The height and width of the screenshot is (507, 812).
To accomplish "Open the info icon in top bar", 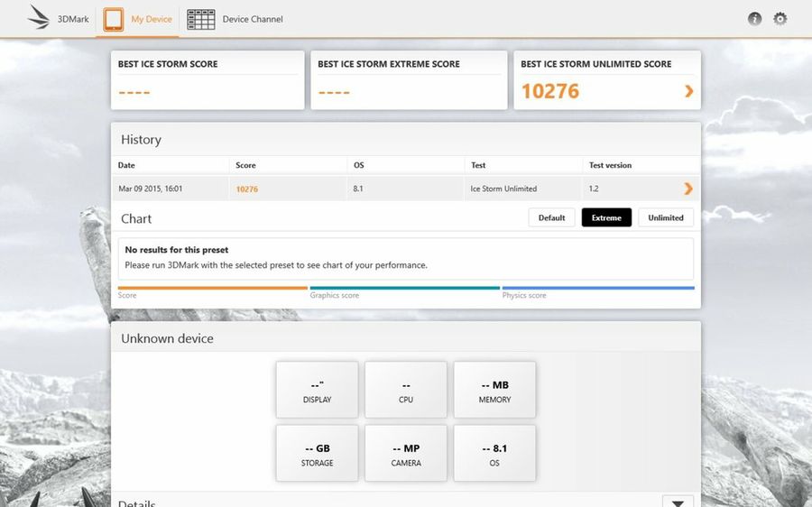I will click(754, 19).
